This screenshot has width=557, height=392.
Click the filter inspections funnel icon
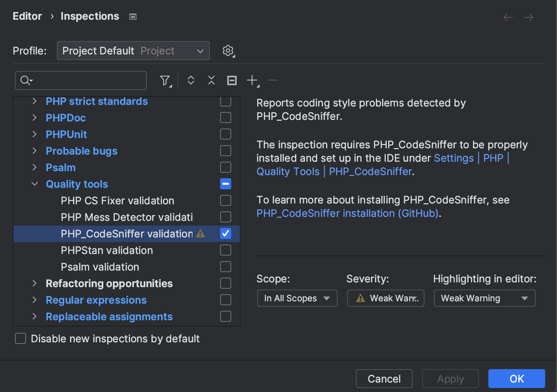click(x=165, y=81)
